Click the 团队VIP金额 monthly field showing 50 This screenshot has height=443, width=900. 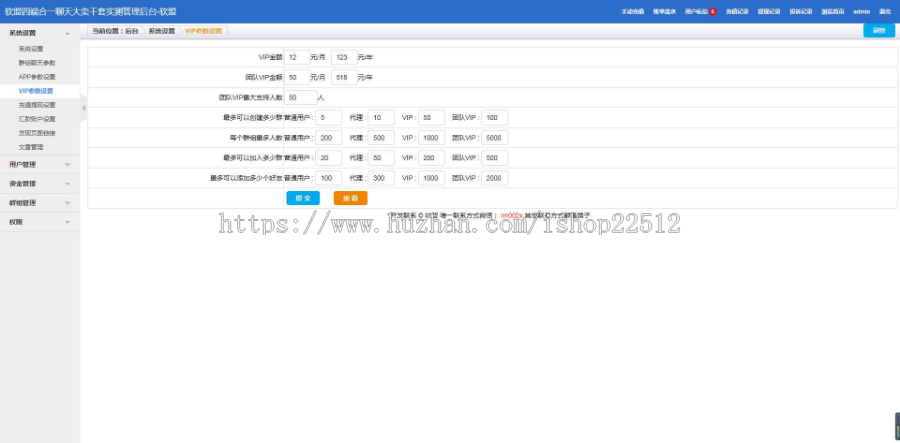tap(297, 77)
